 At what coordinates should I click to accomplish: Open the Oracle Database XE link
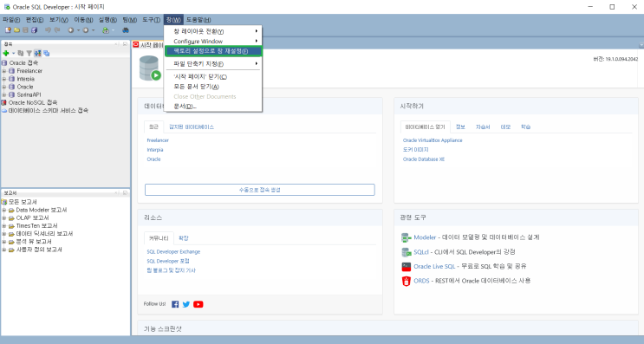pos(424,159)
